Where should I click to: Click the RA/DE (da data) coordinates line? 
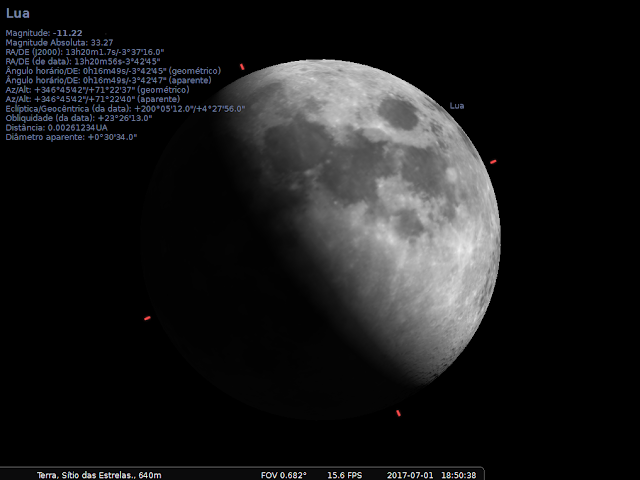(x=83, y=62)
